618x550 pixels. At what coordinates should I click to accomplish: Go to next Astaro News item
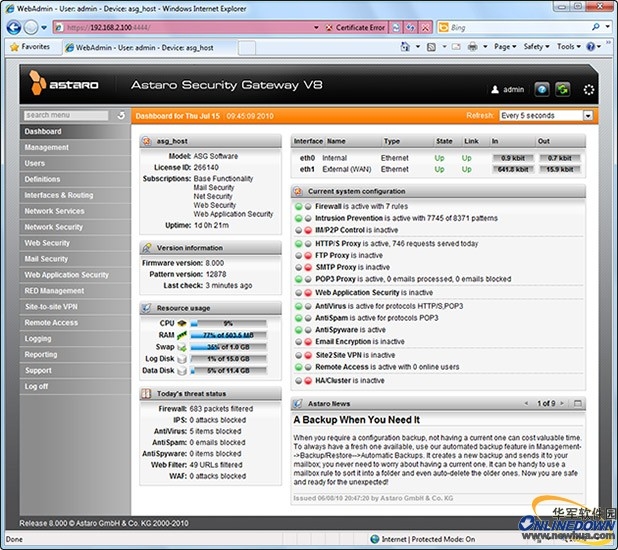(x=562, y=403)
